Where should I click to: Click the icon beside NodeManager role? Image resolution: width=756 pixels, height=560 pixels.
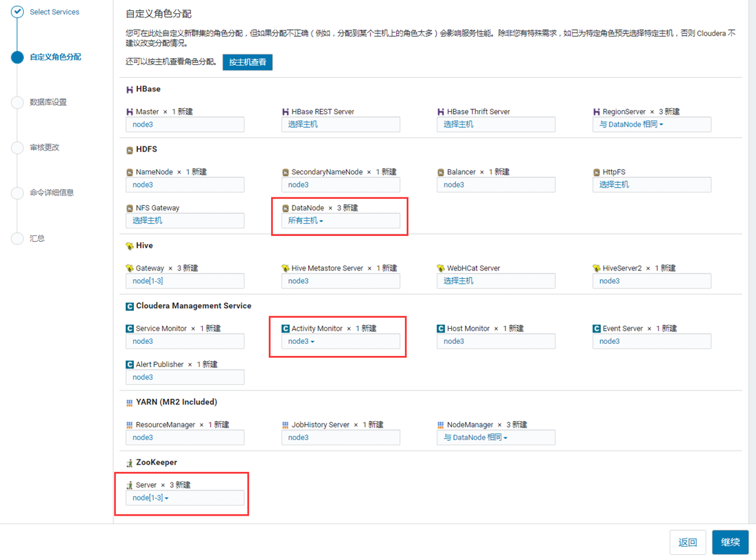coord(440,425)
